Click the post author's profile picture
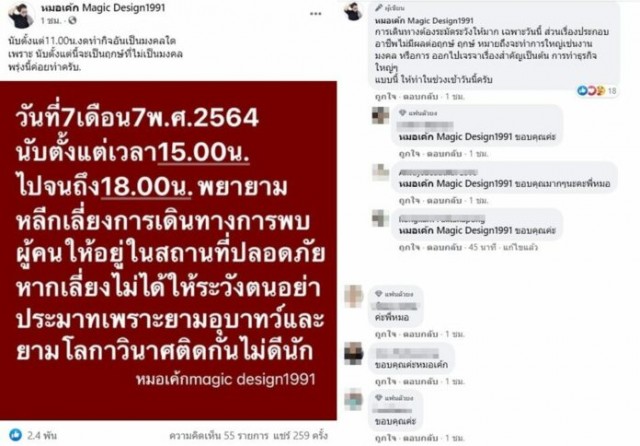Screen dimensions: 640x446 coord(21,15)
